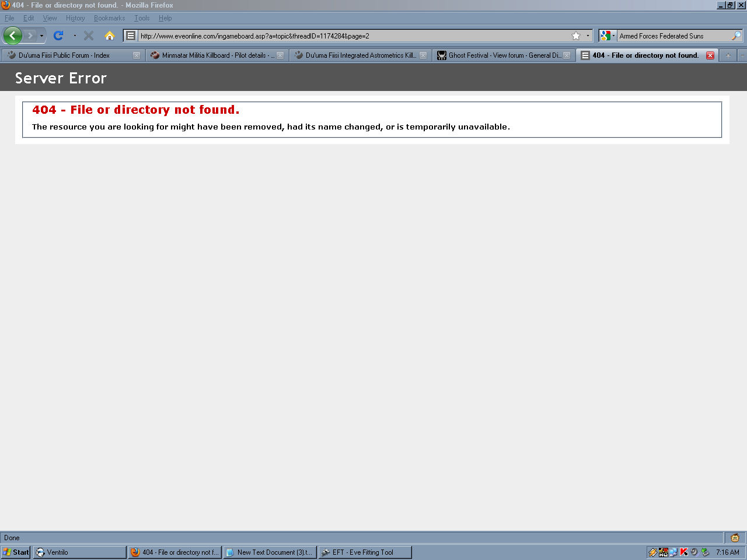
Task: Click the Forward navigation arrow
Action: (30, 36)
